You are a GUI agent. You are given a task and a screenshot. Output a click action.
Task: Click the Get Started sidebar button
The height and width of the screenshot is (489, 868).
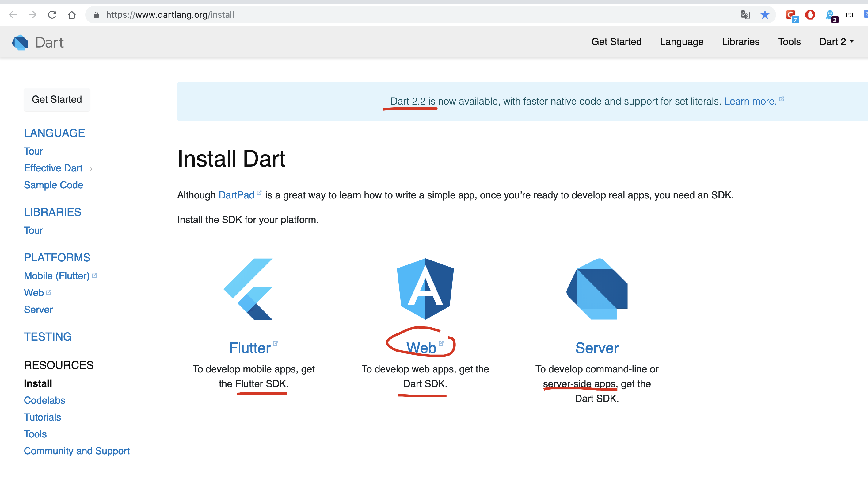click(x=57, y=99)
